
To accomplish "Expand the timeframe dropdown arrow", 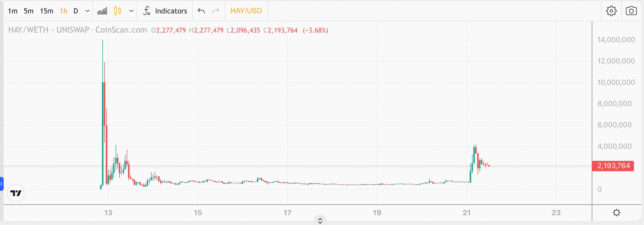I will (x=87, y=11).
